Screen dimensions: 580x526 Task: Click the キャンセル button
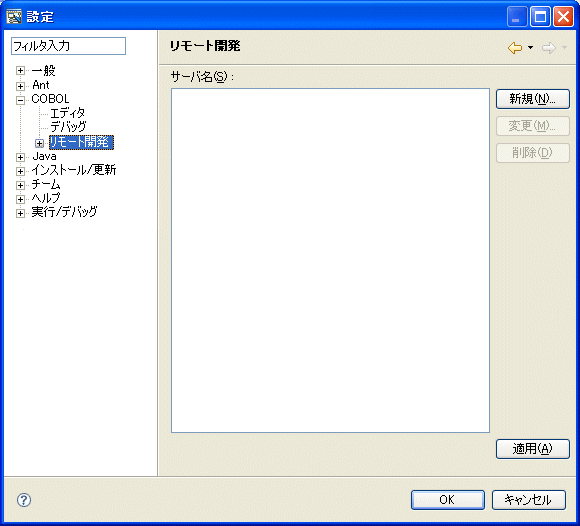(x=529, y=500)
